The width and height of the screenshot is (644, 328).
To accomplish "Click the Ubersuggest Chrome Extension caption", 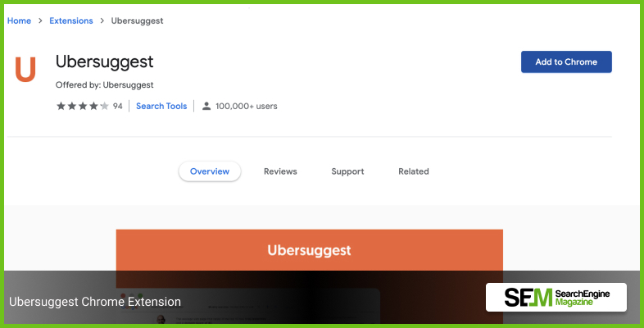I will [x=95, y=302].
